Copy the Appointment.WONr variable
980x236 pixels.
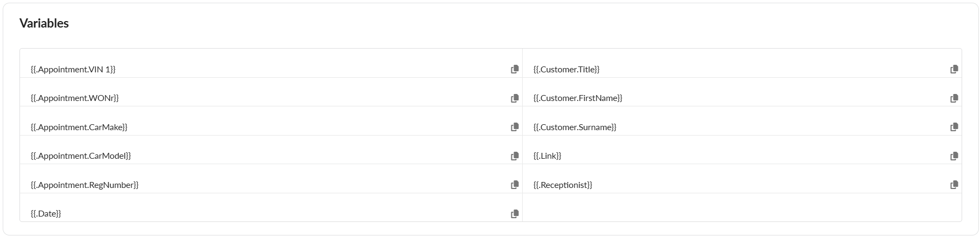click(x=515, y=98)
